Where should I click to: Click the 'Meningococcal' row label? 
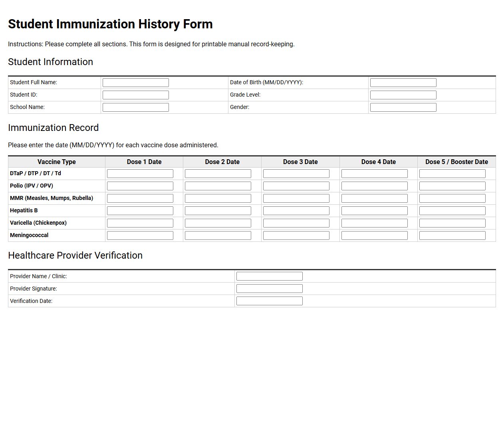(29, 235)
